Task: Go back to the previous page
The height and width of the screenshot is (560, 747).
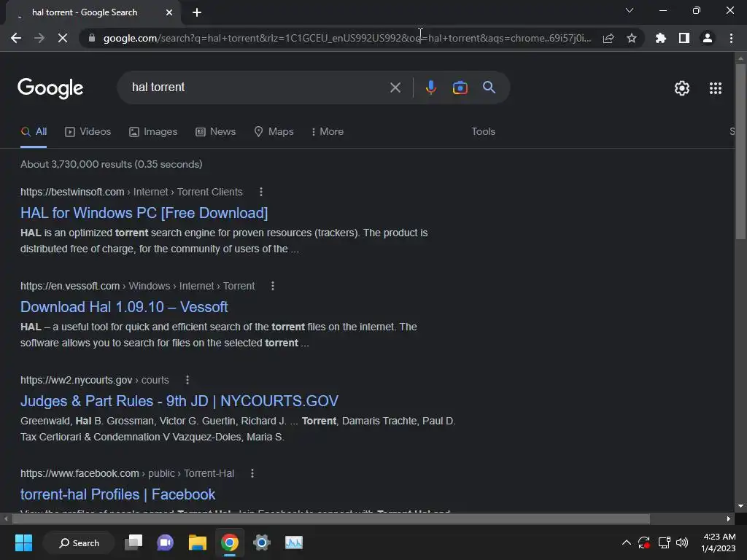Action: (x=16, y=38)
